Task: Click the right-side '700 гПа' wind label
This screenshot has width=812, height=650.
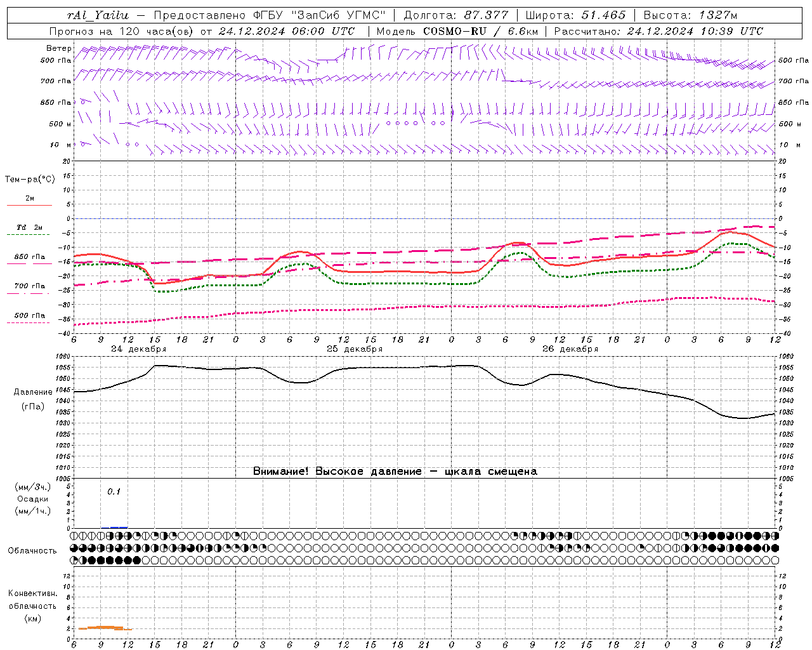Action: [794, 81]
